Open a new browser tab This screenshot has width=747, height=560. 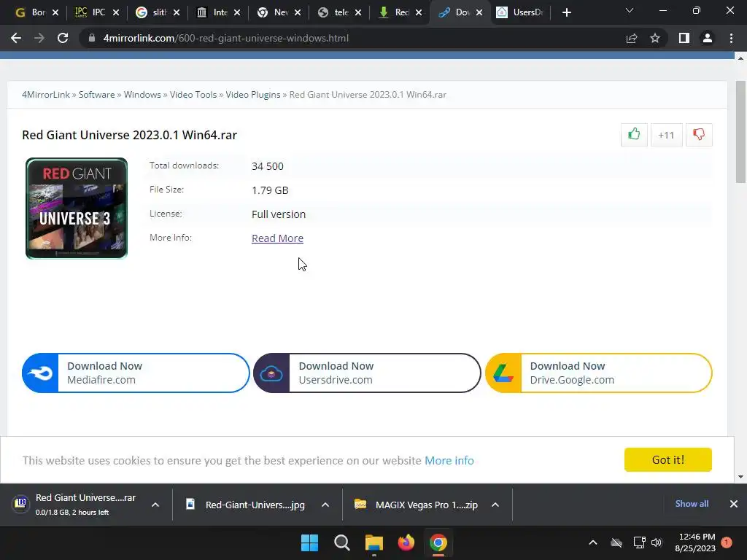566,12
